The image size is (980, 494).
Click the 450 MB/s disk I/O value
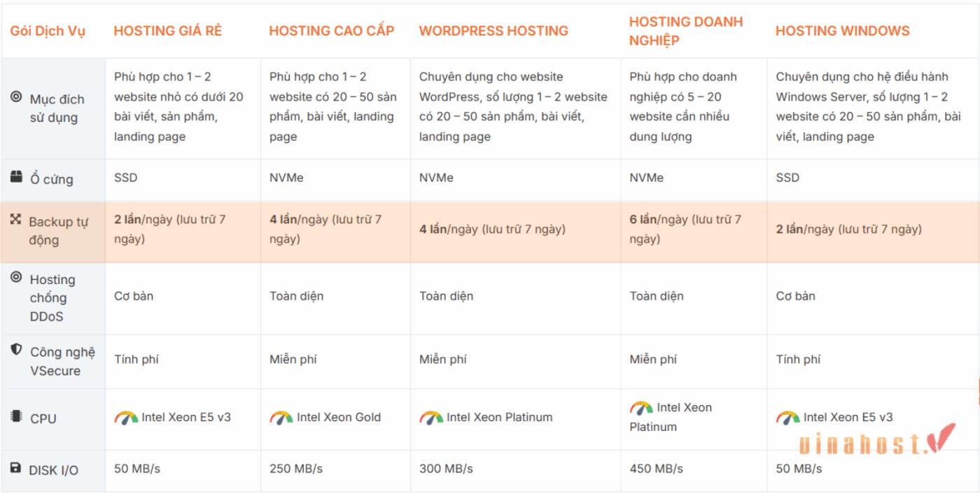pos(656,468)
